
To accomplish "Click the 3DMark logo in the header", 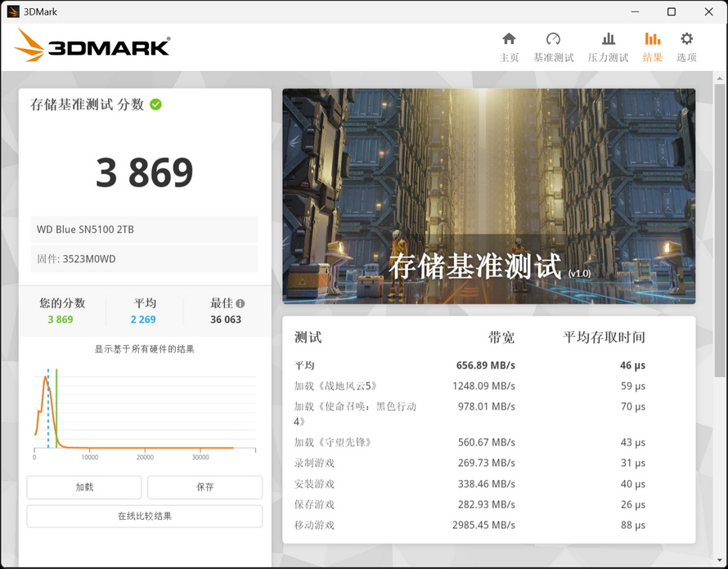I will point(92,47).
